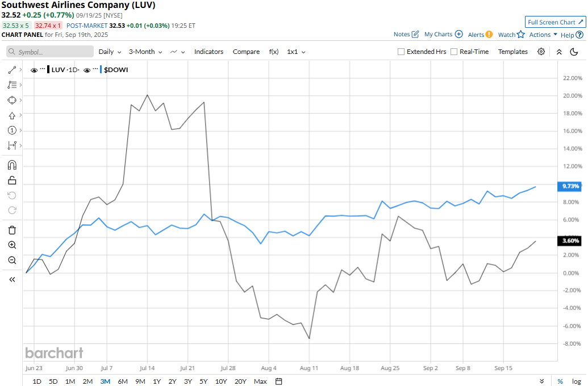Hide the LUV series with eye icon
588x386 pixels.
(34, 70)
